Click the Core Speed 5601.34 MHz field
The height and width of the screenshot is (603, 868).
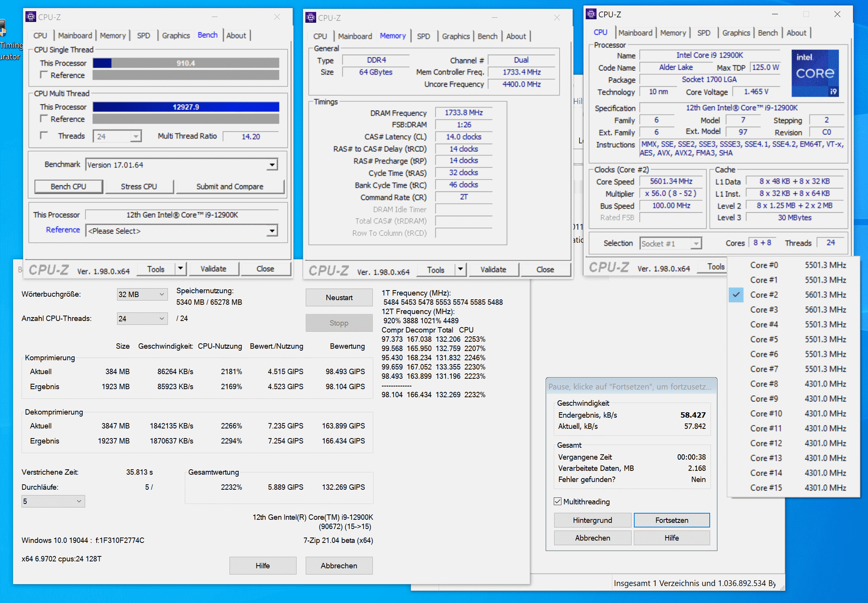point(671,181)
